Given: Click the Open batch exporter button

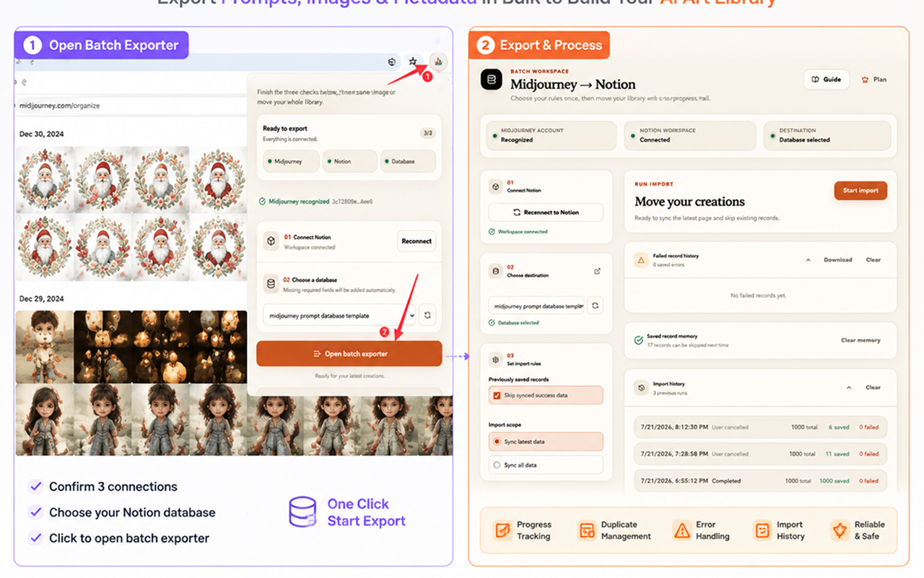Looking at the screenshot, I should tap(349, 354).
